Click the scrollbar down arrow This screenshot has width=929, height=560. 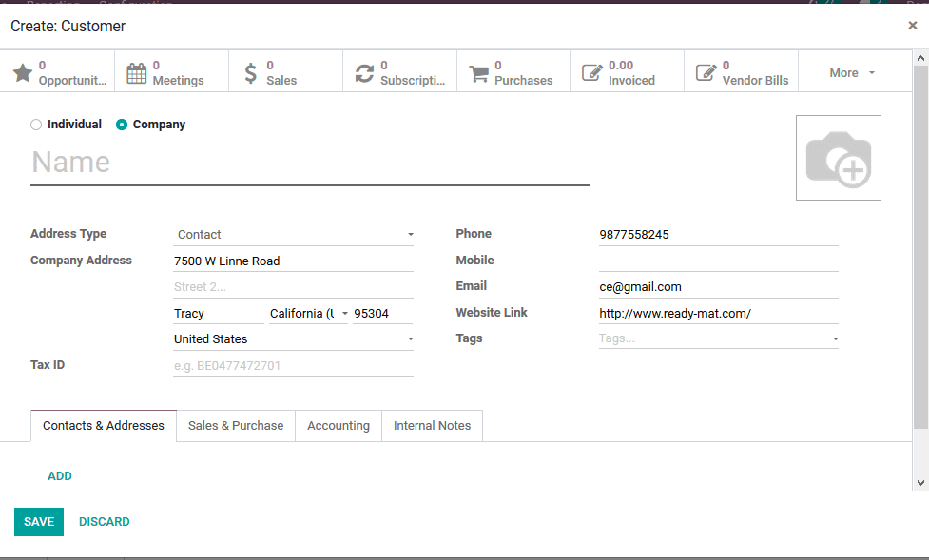point(920,483)
